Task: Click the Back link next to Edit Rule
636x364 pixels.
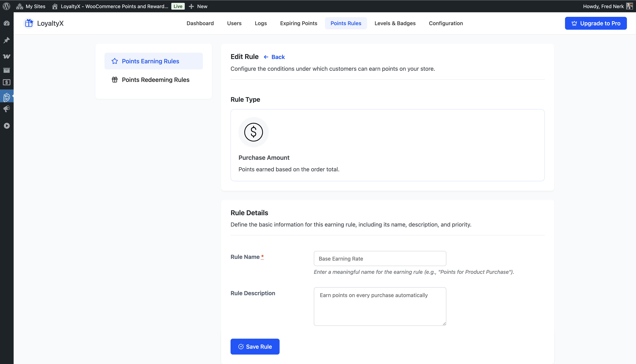Action: (x=274, y=57)
